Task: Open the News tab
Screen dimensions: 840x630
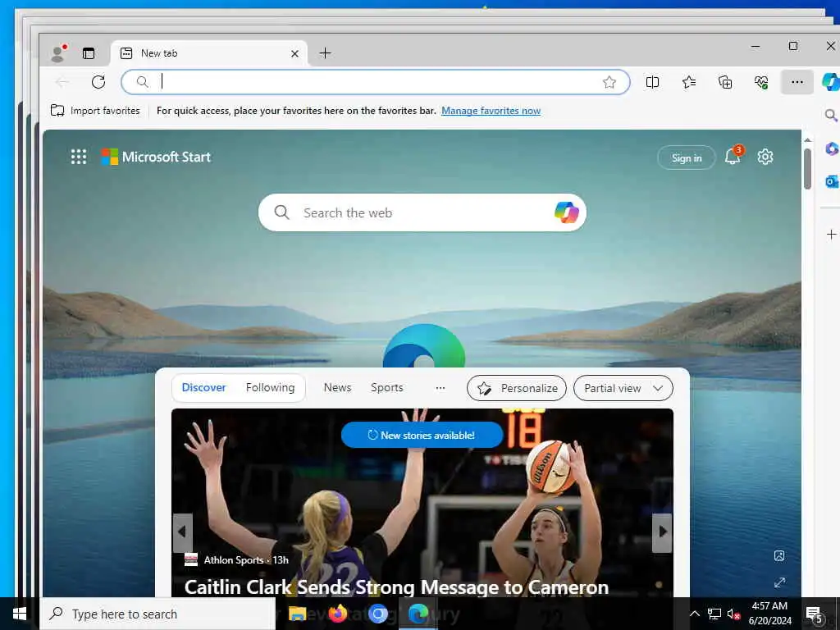Action: tap(337, 387)
